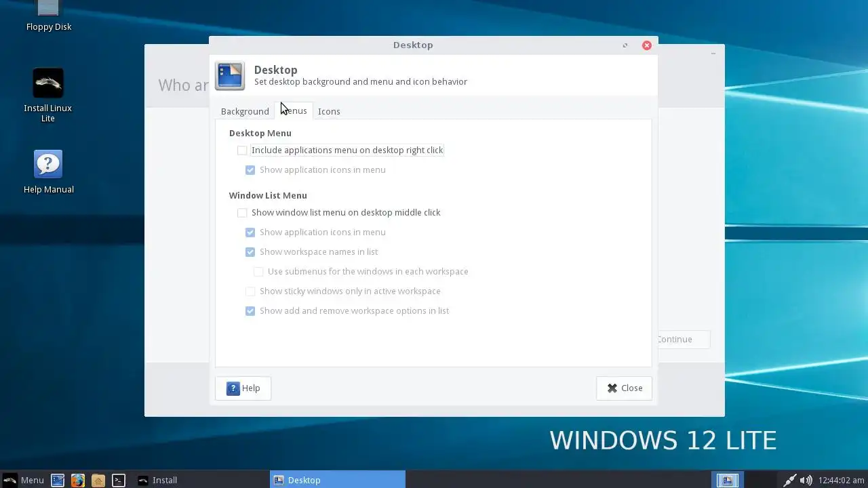Click the red close button on Desktop titlebar

(x=647, y=45)
